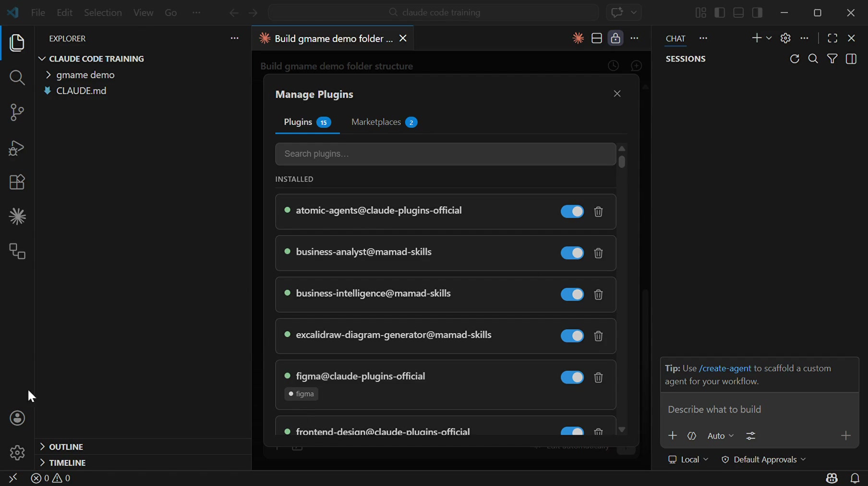Click the /create-agent link in tip
Image resolution: width=868 pixels, height=486 pixels.
tap(725, 368)
